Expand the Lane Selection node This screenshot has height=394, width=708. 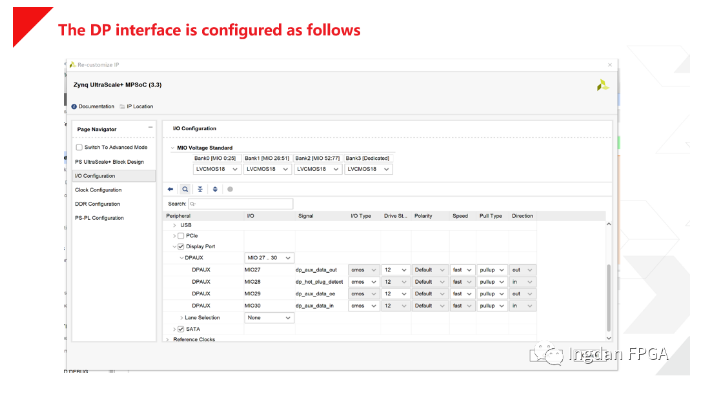182,318
